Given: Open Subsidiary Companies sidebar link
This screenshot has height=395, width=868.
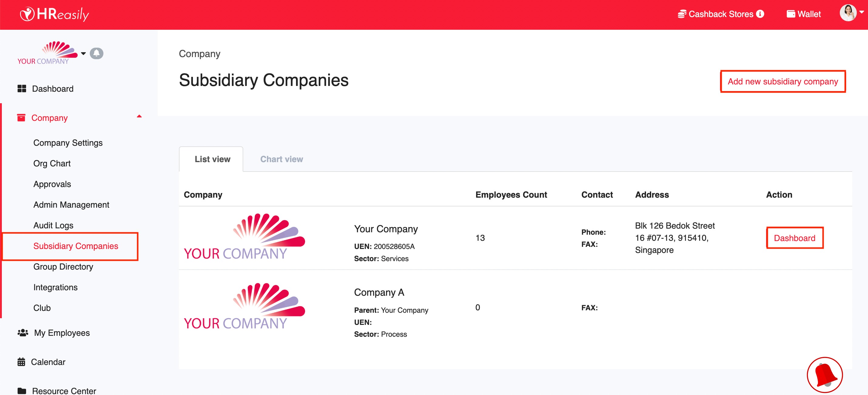Looking at the screenshot, I should pyautogui.click(x=76, y=246).
